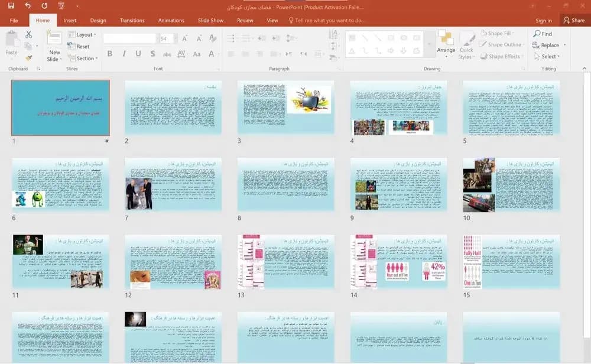Copy the selected slide
This screenshot has height=364, width=591.
point(28,46)
